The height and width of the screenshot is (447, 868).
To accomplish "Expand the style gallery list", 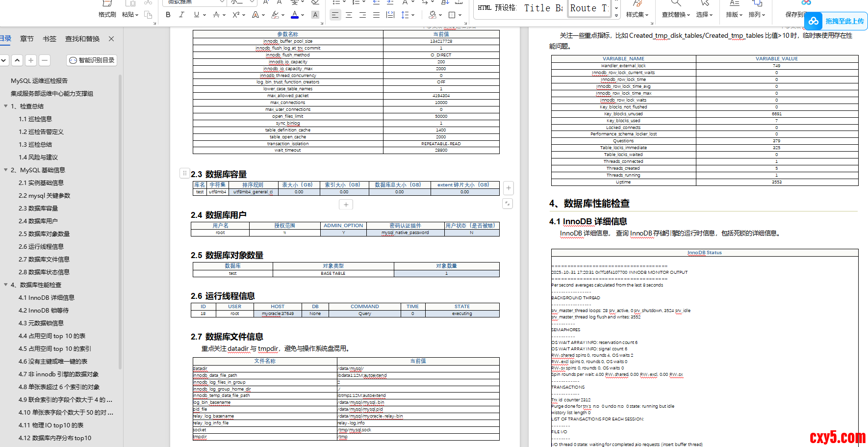I will 616,16.
